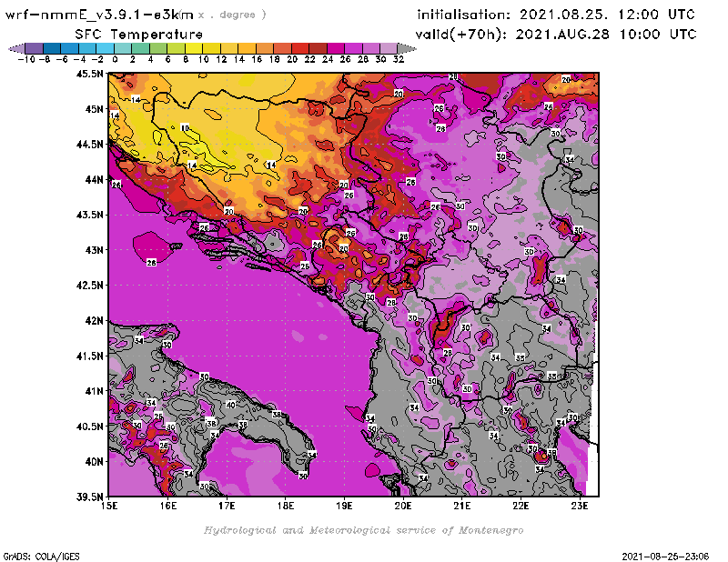
Task: Select the magenta swatch between 24 and 26
Action: (336, 48)
